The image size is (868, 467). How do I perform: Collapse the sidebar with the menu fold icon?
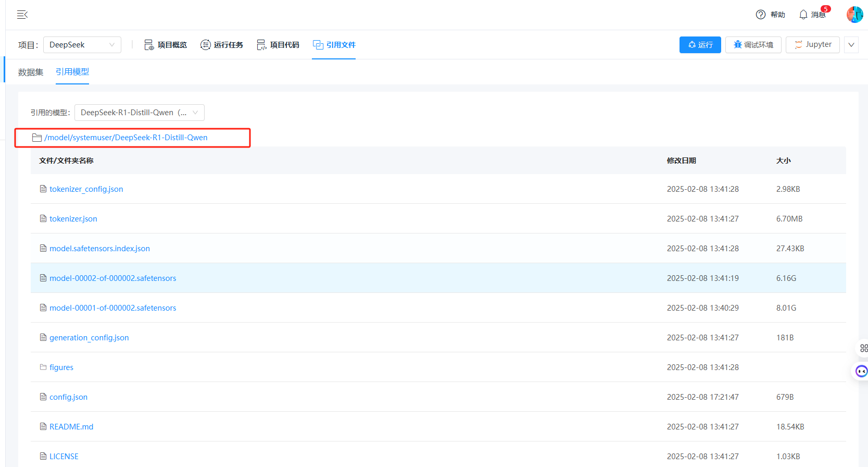point(22,15)
